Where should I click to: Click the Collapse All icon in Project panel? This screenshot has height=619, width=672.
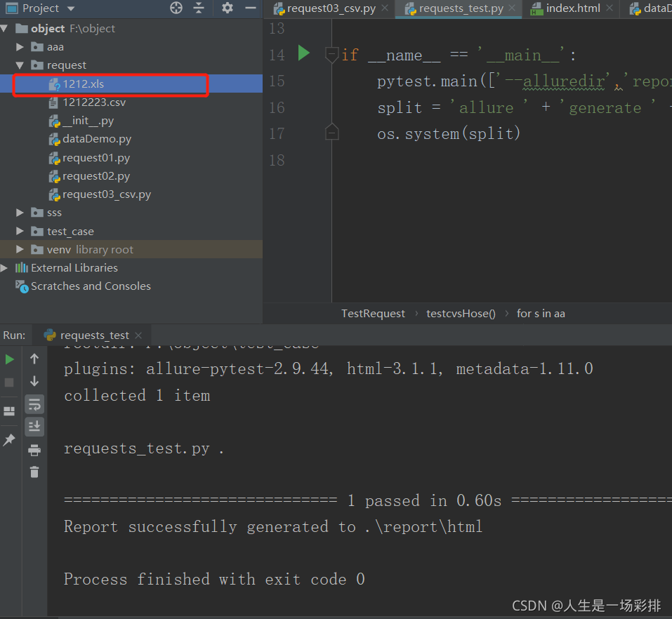point(199,8)
